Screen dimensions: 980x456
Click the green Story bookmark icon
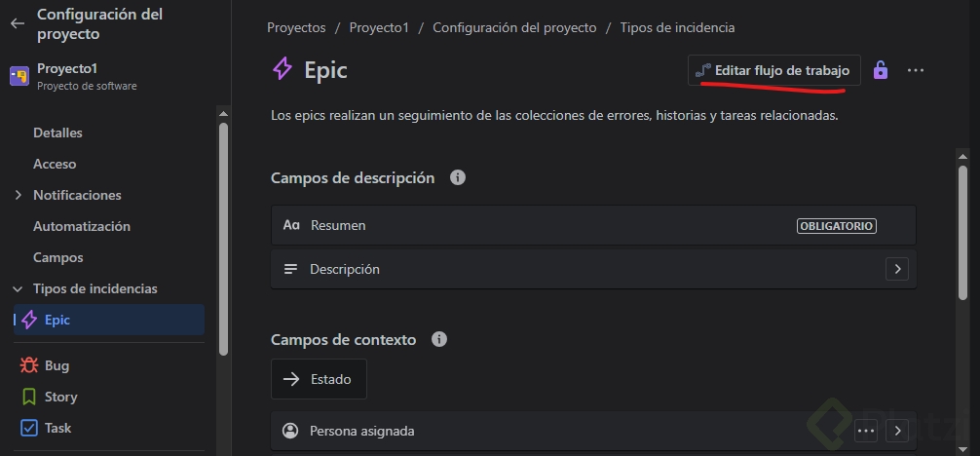tap(29, 397)
